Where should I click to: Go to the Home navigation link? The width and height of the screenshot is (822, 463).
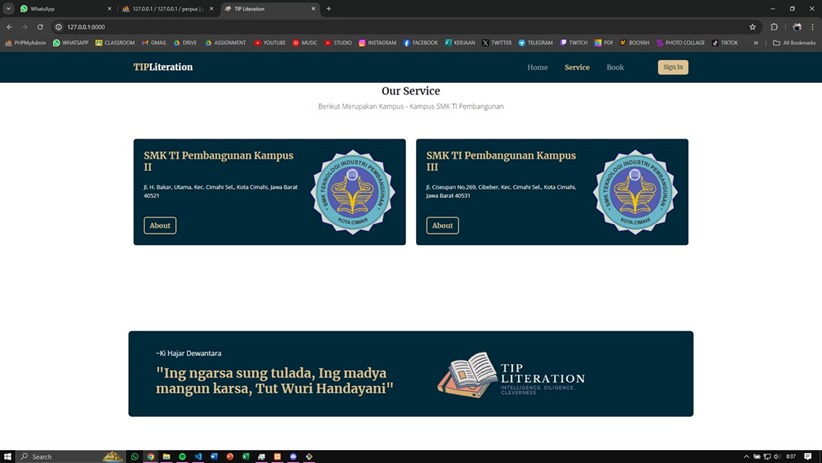tap(537, 67)
